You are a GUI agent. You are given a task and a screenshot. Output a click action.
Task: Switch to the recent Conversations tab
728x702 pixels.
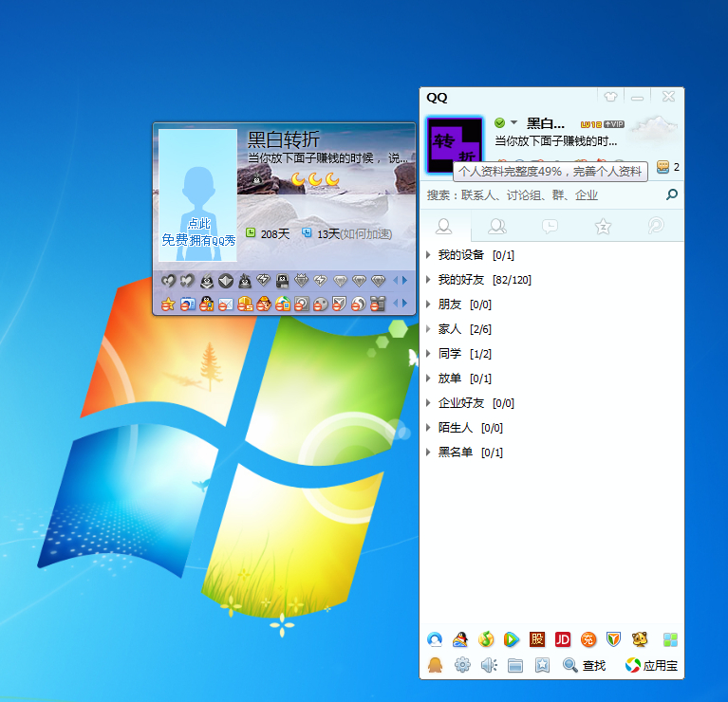point(550,227)
